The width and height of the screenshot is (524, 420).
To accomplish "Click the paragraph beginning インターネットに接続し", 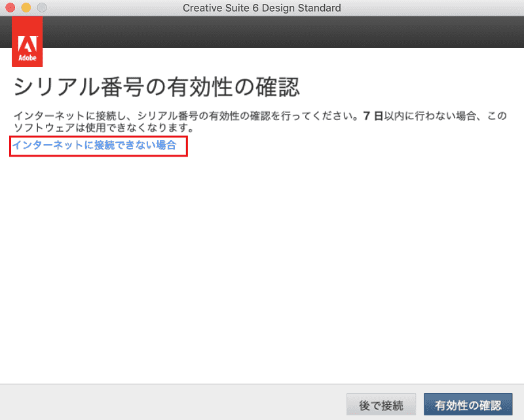I will (260, 121).
